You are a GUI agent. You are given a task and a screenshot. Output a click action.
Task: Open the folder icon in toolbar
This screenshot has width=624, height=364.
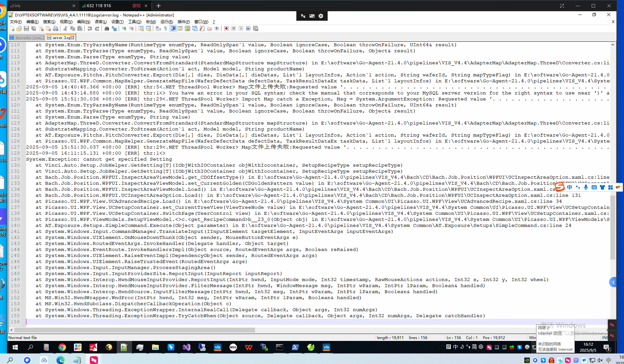coord(19,29)
